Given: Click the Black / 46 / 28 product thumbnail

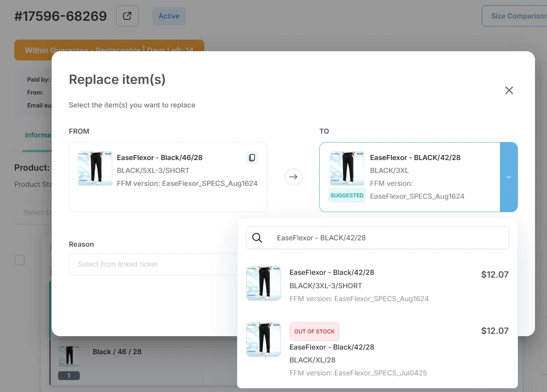Looking at the screenshot, I should (x=69, y=356).
